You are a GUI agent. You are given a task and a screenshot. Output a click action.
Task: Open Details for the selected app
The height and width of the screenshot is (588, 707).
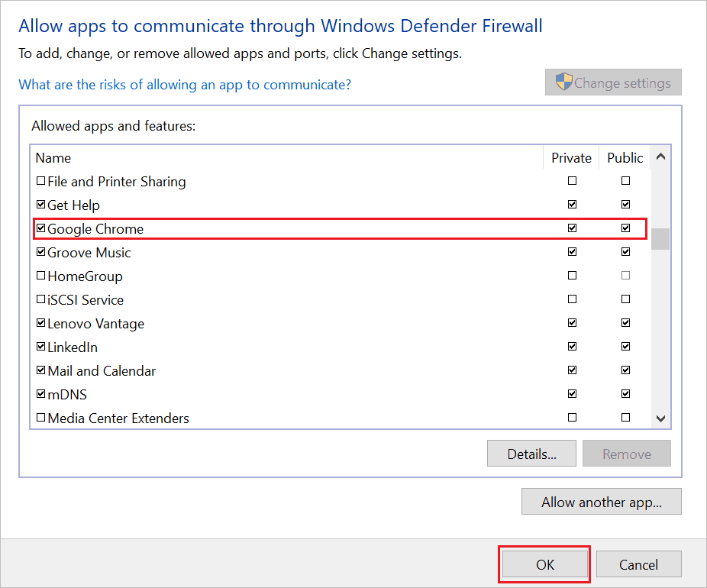(x=531, y=453)
